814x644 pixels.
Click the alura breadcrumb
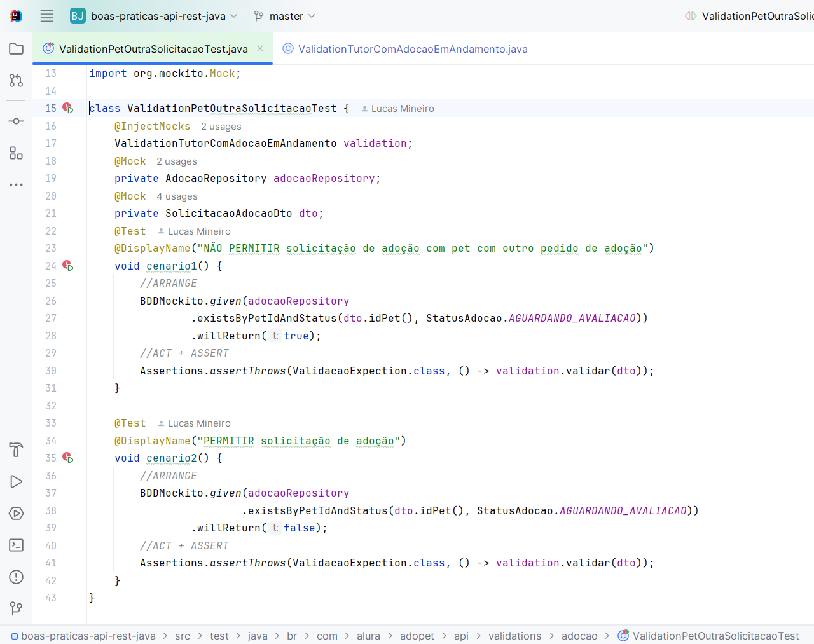368,636
